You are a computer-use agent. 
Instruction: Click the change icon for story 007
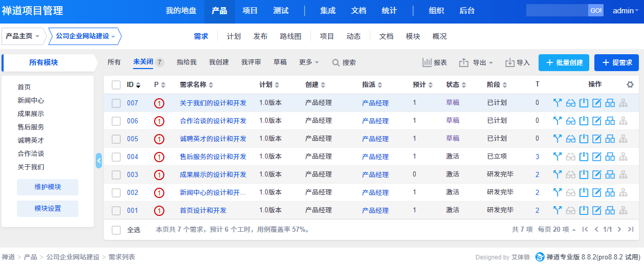click(x=557, y=103)
